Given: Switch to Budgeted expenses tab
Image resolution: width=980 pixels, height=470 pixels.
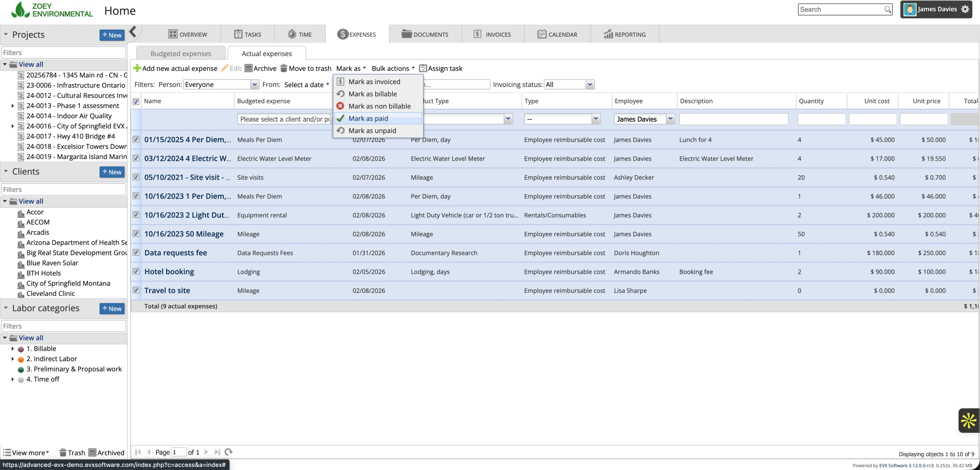Looking at the screenshot, I should (181, 54).
